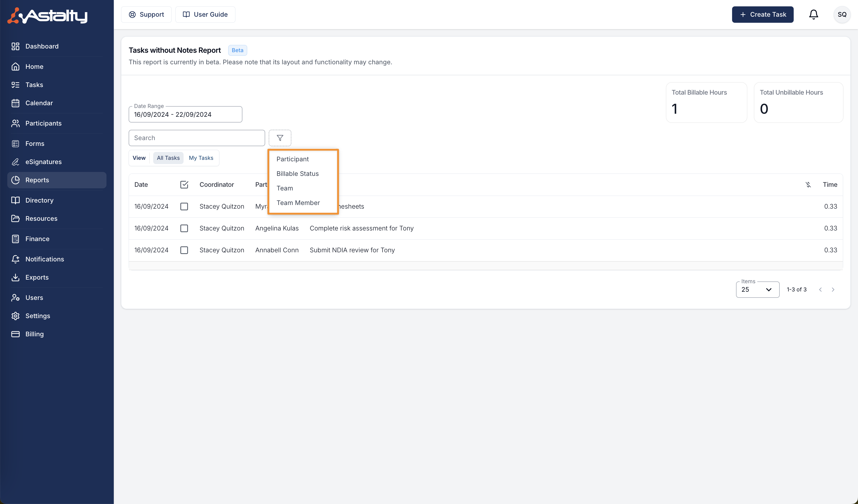
Task: Switch view to My Tasks
Action: pos(201,158)
